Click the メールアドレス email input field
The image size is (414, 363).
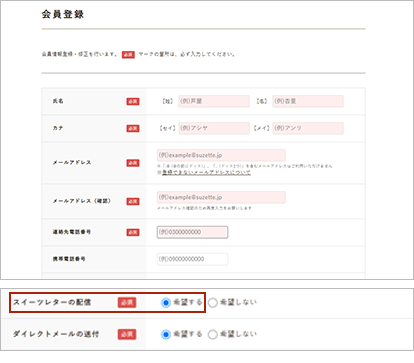[221, 155]
